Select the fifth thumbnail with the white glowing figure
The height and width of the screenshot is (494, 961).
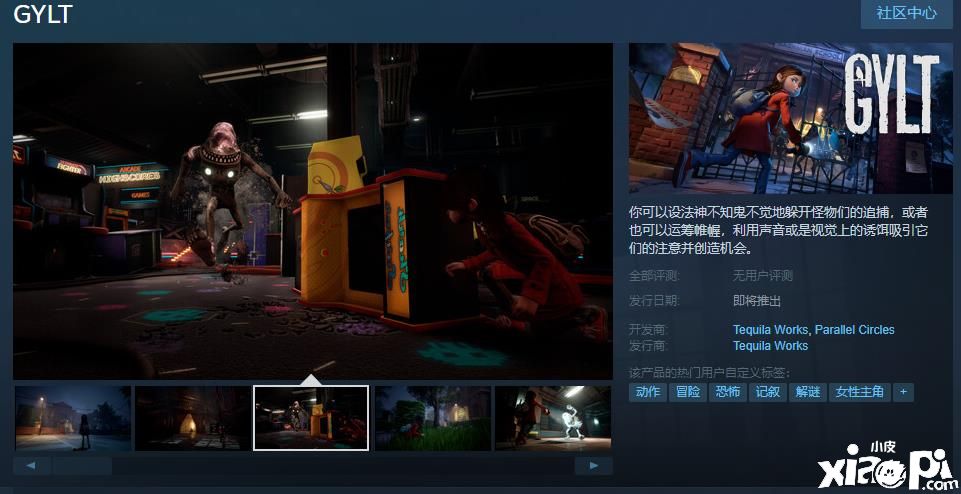coord(553,418)
